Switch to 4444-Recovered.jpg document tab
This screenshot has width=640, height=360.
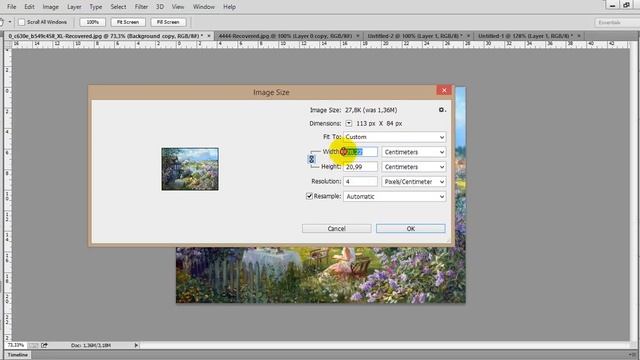[285, 36]
